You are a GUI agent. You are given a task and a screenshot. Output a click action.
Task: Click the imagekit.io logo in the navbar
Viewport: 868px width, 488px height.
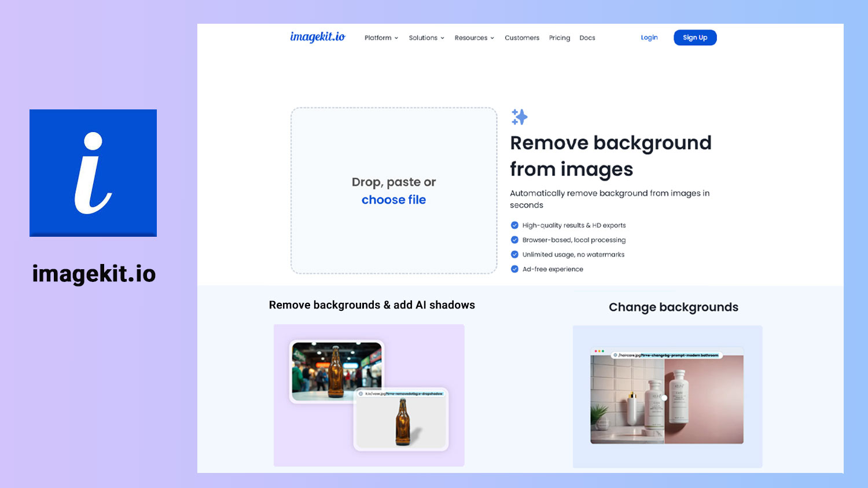318,37
